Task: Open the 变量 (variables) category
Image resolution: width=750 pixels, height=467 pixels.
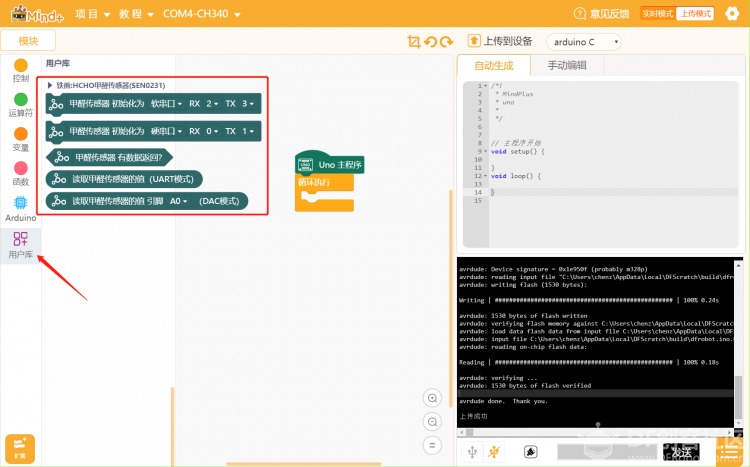Action: point(21,139)
